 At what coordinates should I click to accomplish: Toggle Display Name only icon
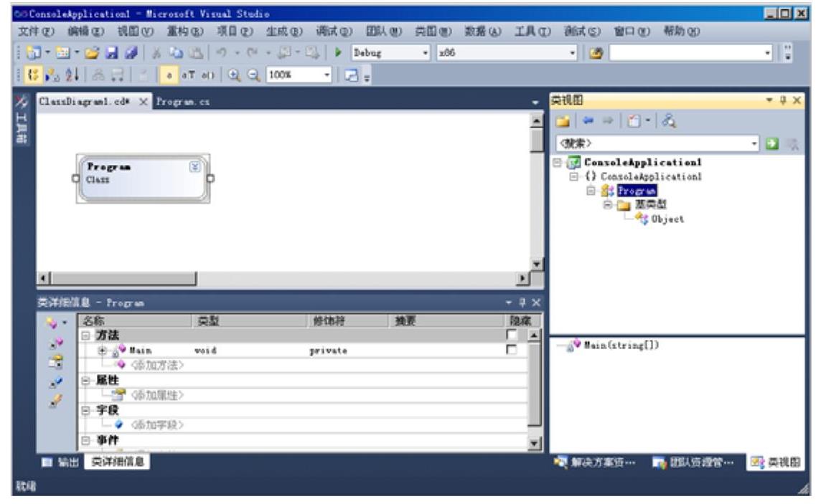(169, 75)
